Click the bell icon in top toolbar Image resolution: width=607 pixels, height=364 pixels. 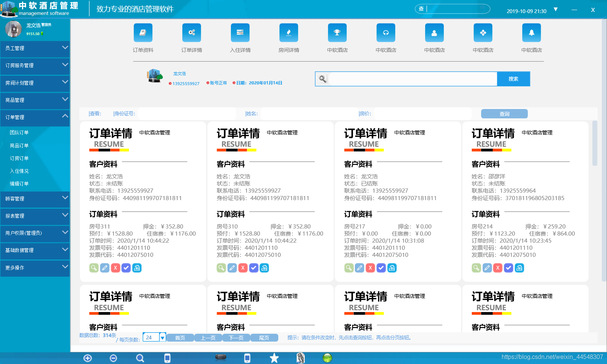(532, 33)
